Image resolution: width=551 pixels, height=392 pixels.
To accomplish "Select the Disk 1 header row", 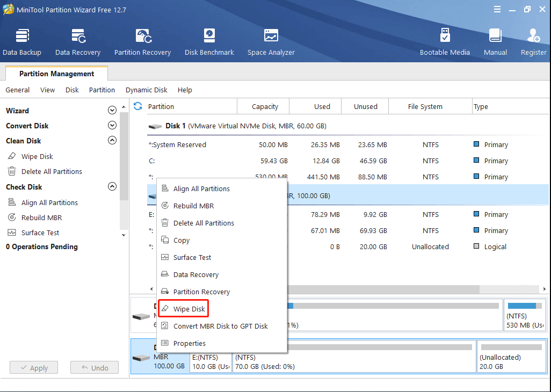I will click(348, 126).
